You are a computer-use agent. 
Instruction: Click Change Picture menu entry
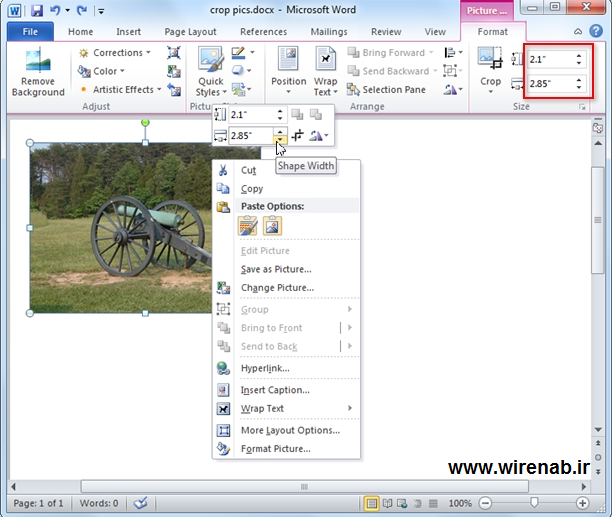[x=277, y=288]
